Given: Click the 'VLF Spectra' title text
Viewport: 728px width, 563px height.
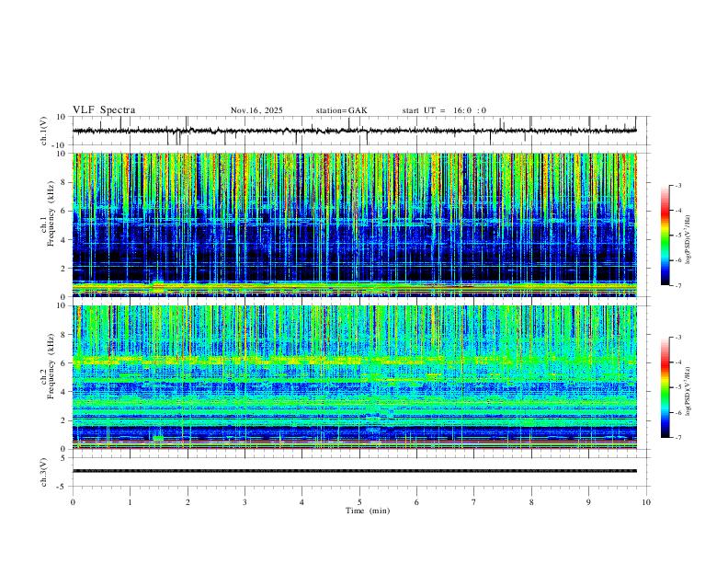Looking at the screenshot, I should 104,110.
